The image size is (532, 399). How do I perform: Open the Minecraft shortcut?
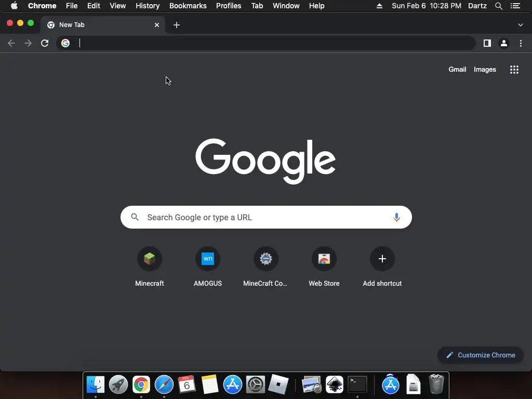(x=150, y=267)
